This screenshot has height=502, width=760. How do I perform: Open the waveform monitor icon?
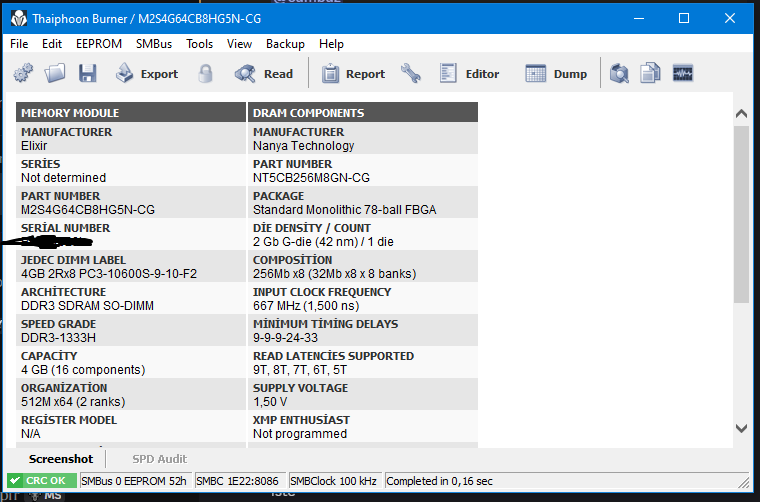(x=683, y=73)
